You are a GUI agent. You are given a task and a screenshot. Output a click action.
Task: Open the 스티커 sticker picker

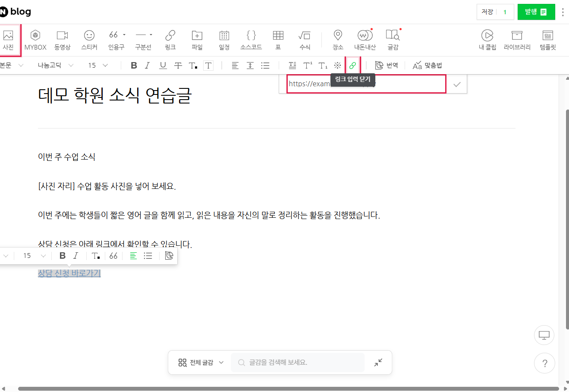click(x=89, y=40)
